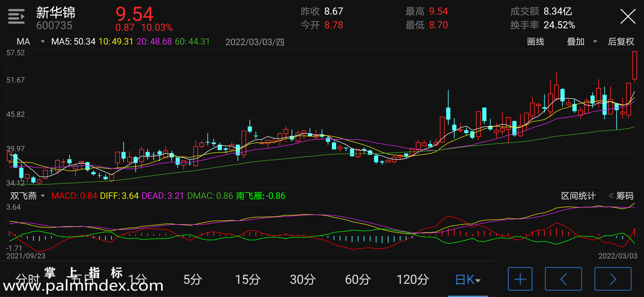The height and width of the screenshot is (297, 644).
Task: Open the 双飞燕 indicator dropdown
Action: pos(28,196)
